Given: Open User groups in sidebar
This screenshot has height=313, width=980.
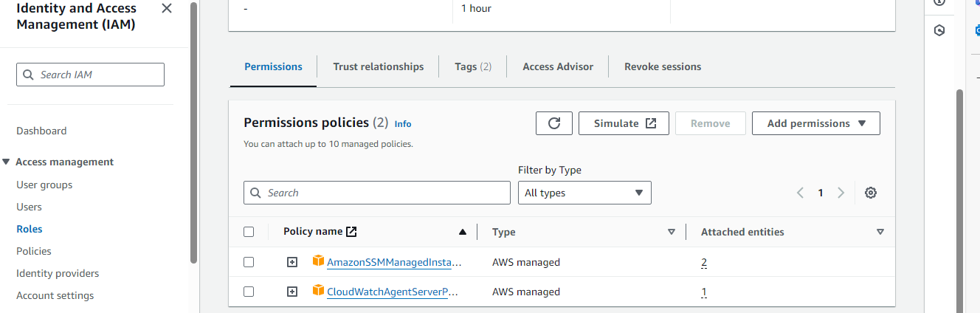Looking at the screenshot, I should (x=44, y=185).
